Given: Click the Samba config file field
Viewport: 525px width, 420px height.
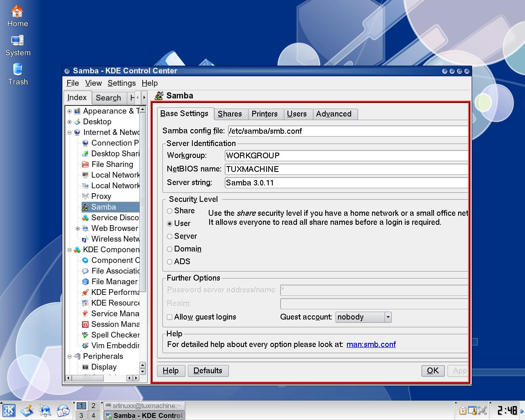Looking at the screenshot, I should 348,131.
